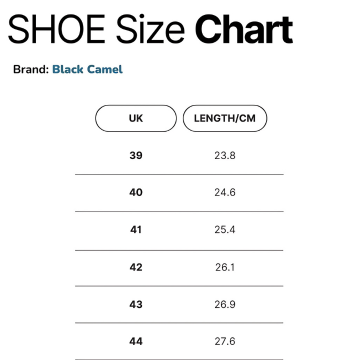
Task: Click the bold Chart word in title
Action: (x=244, y=29)
